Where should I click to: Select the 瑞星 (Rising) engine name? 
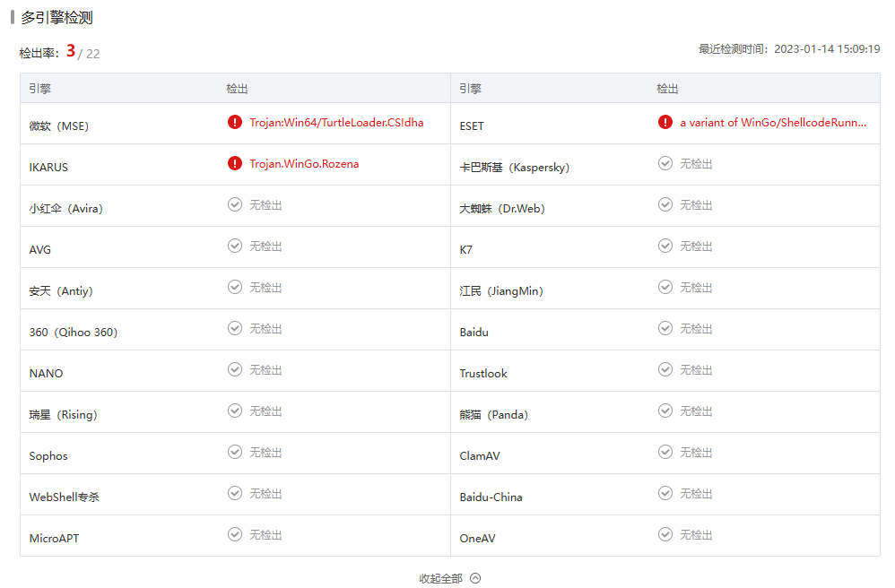(x=63, y=415)
